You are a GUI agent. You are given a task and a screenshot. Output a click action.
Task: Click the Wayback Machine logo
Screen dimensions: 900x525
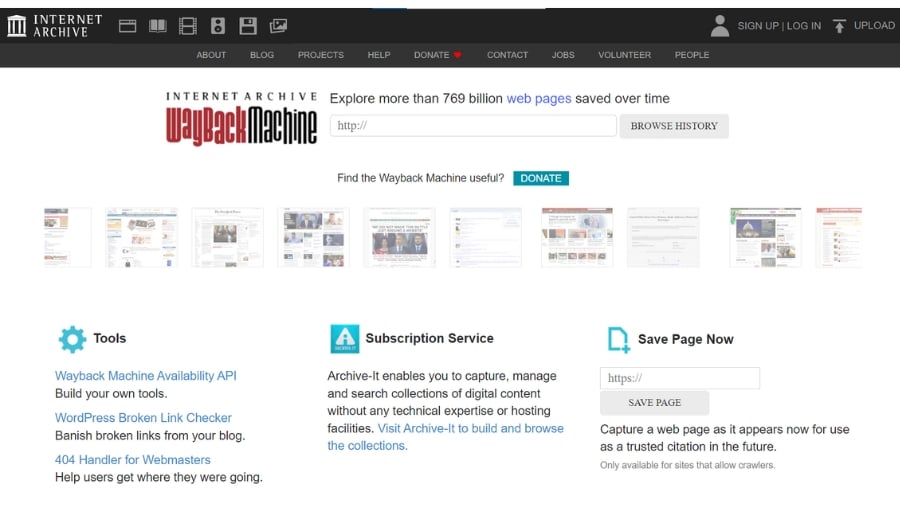pyautogui.click(x=241, y=118)
